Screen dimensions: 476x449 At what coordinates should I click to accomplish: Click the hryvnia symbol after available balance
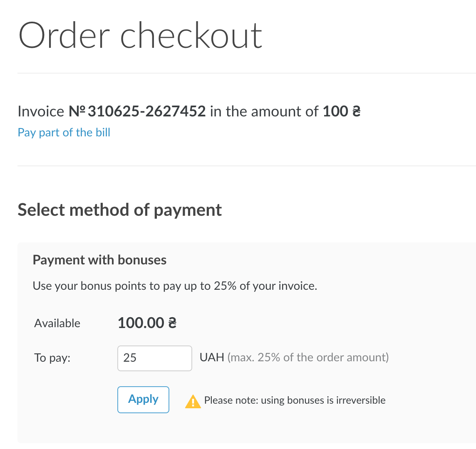[x=172, y=323]
